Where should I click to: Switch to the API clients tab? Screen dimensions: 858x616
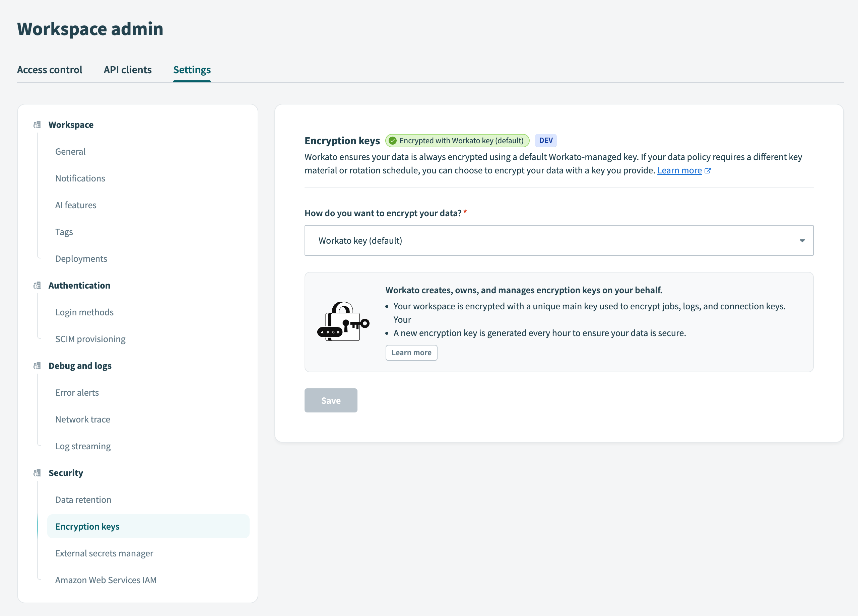point(128,70)
